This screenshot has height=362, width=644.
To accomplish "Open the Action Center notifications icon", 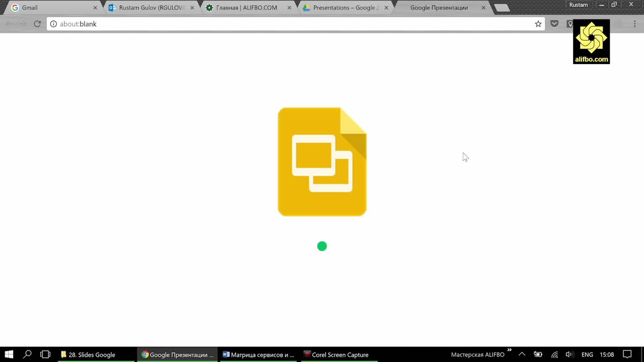I will 627,354.
